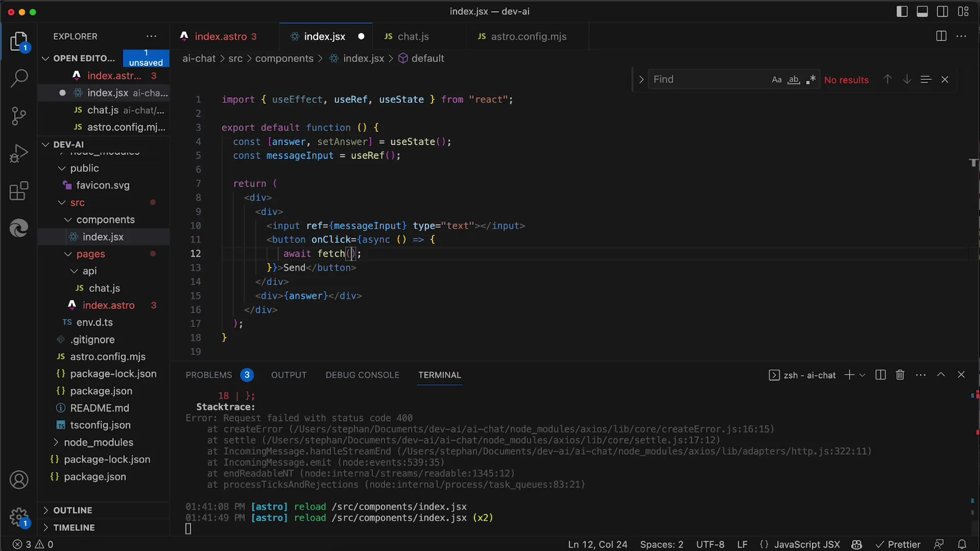Image resolution: width=980 pixels, height=551 pixels.
Task: Collapse the components folder
Action: pyautogui.click(x=68, y=220)
